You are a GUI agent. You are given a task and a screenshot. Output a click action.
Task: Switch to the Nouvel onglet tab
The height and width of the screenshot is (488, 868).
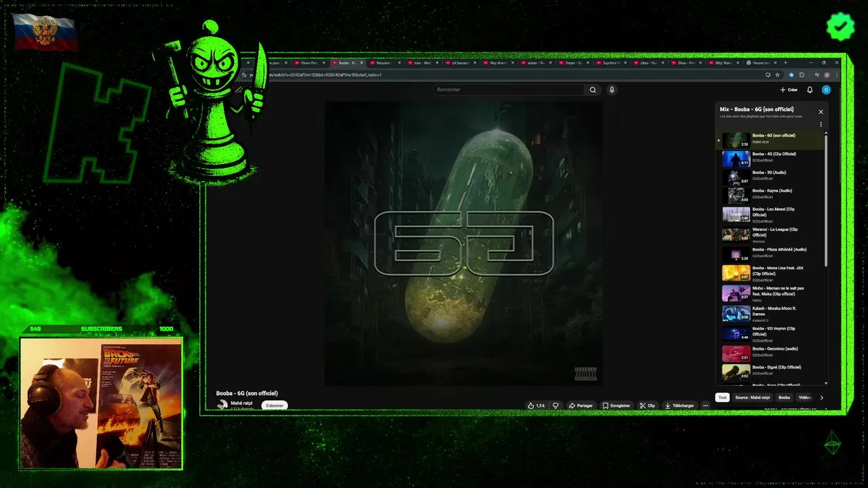coord(762,62)
